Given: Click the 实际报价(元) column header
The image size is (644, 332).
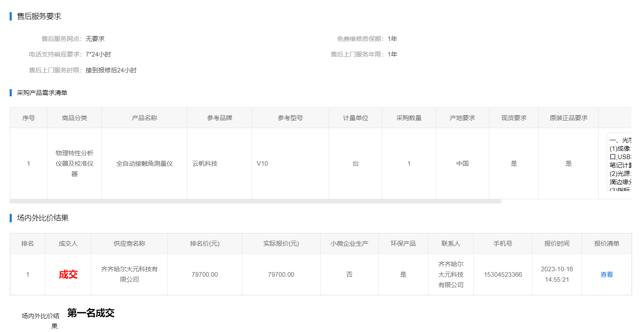Looking at the screenshot, I should click(x=281, y=244).
